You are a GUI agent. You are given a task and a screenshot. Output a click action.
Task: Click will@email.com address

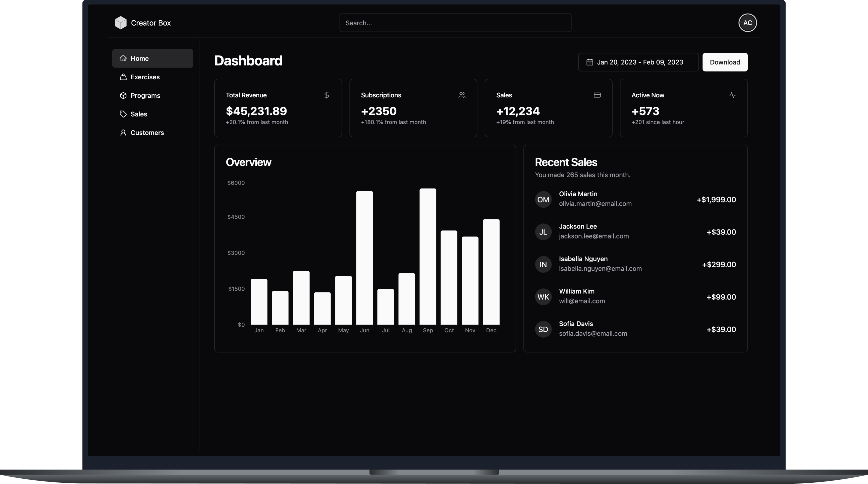pos(582,301)
